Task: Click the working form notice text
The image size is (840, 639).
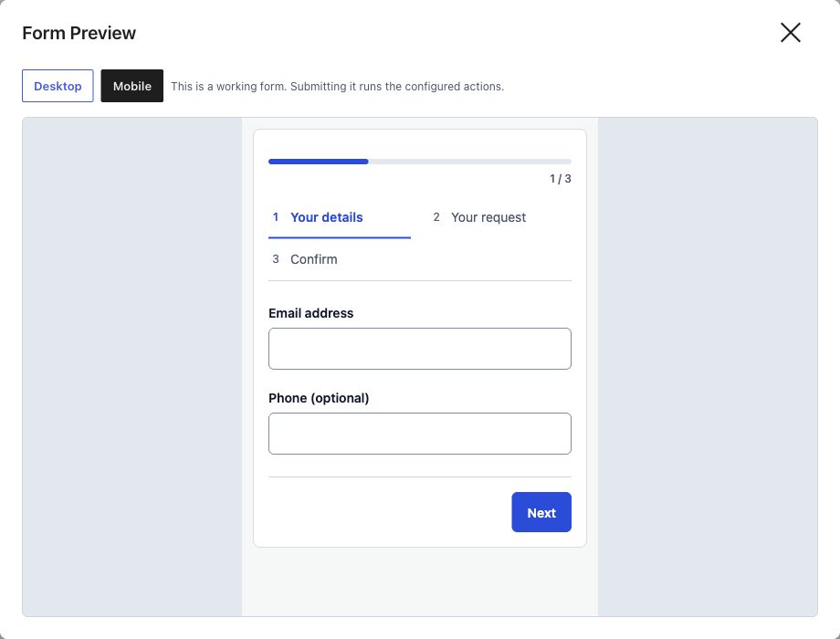Action: [338, 86]
